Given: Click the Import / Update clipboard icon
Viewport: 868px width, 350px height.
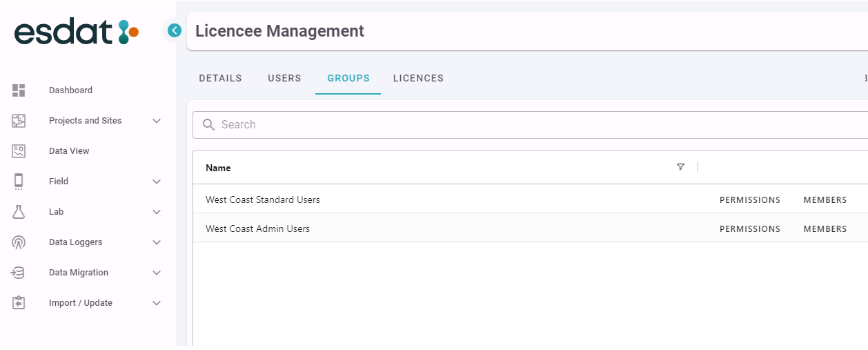Looking at the screenshot, I should point(19,303).
